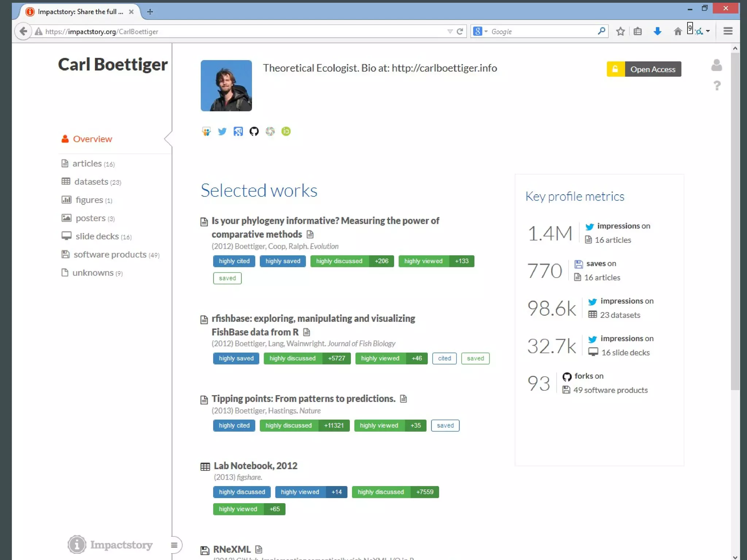The height and width of the screenshot is (560, 747).
Task: Open the Firefox hamburger menu
Action: pos(728,31)
